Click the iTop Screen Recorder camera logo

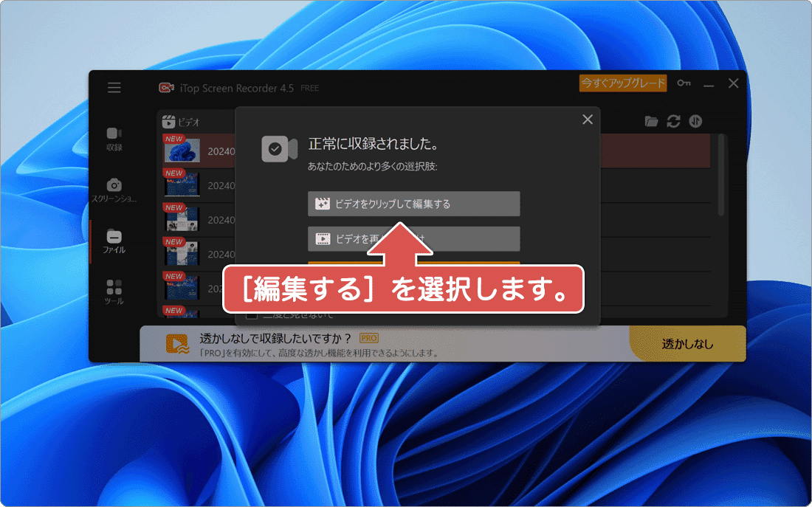tap(166, 87)
